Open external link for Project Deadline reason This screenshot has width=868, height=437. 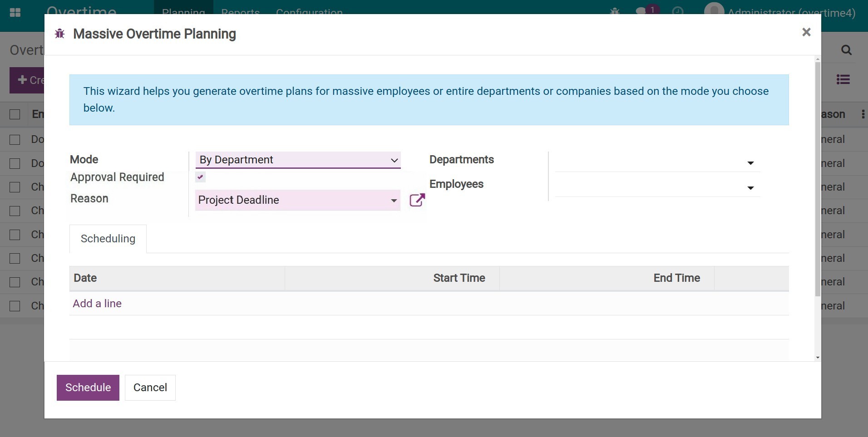tap(417, 200)
